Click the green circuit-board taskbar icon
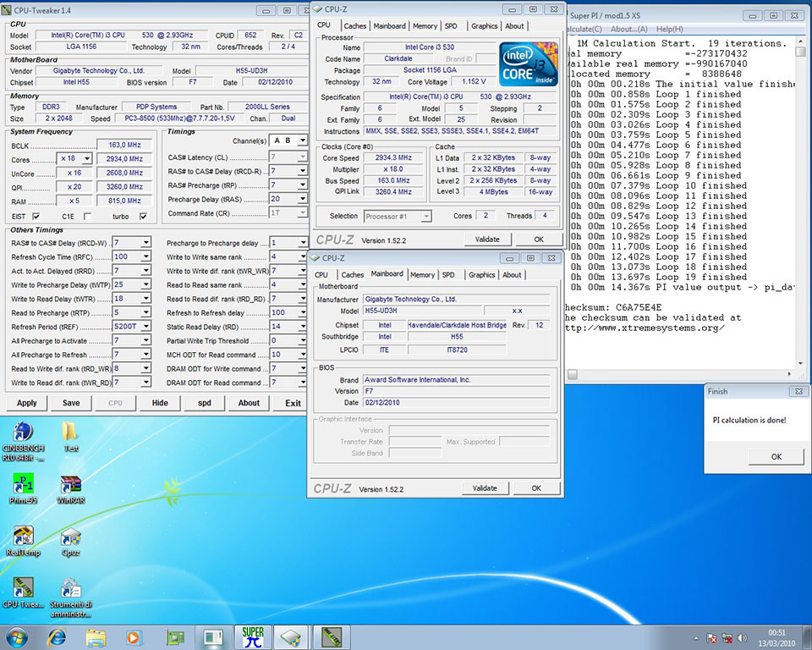The image size is (812, 650). click(x=174, y=637)
